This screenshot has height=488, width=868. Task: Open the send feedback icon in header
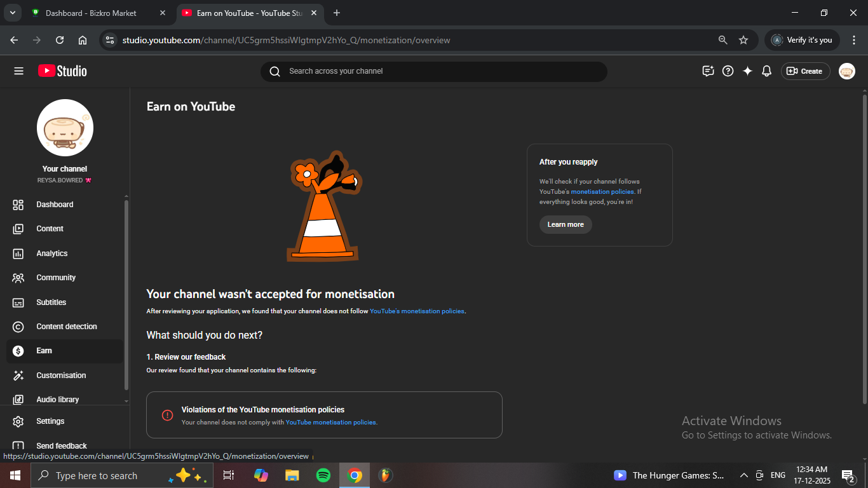708,71
